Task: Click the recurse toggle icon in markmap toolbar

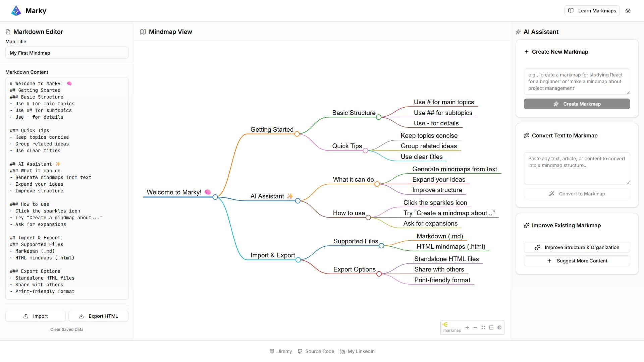Action: pos(491,327)
